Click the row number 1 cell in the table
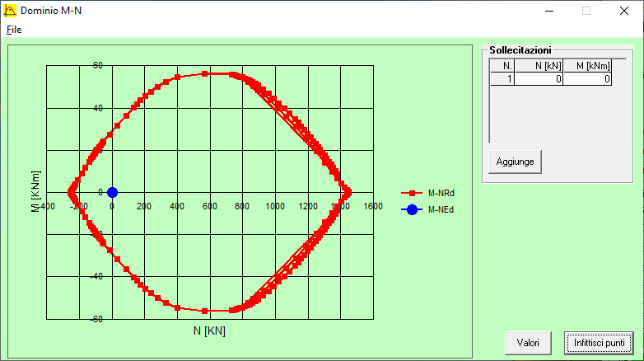The width and height of the screenshot is (644, 361). 502,79
